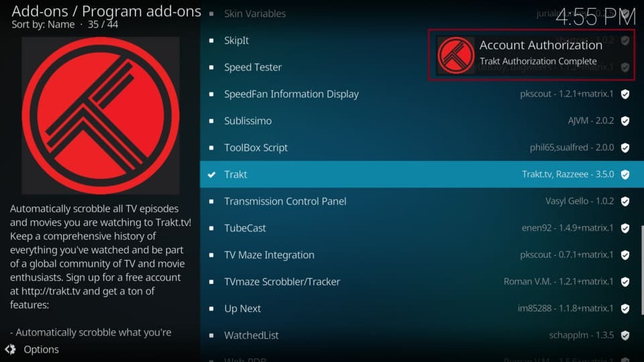Click bullet icon beside Up Next
The height and width of the screenshot is (362, 644).
[211, 308]
